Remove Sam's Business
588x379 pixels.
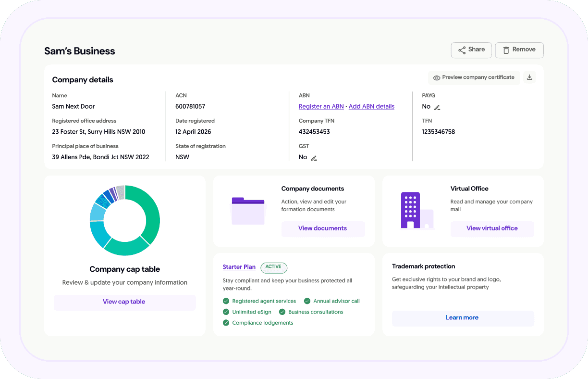tap(519, 50)
